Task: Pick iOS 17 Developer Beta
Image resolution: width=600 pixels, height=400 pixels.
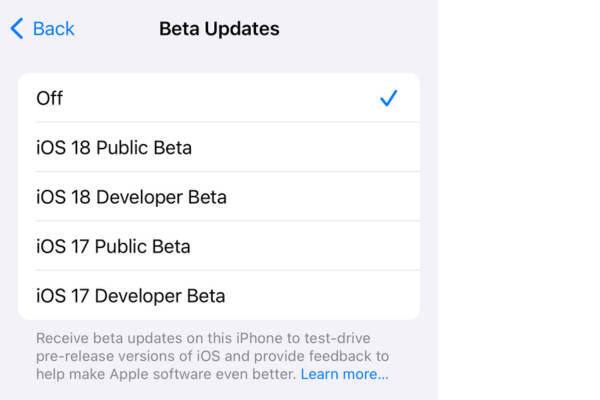Action: coord(130,296)
